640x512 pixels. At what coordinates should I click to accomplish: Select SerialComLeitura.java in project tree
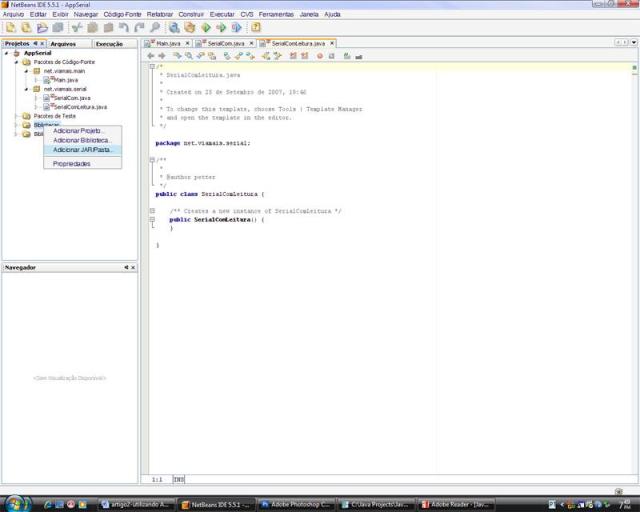(x=80, y=107)
